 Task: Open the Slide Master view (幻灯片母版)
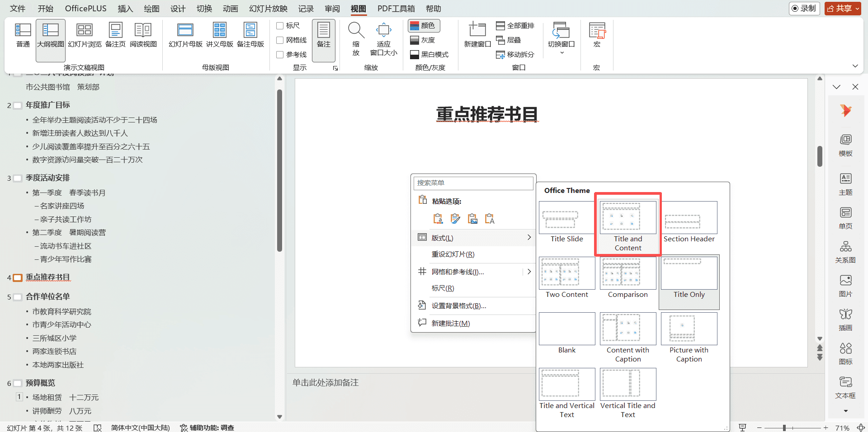[185, 35]
